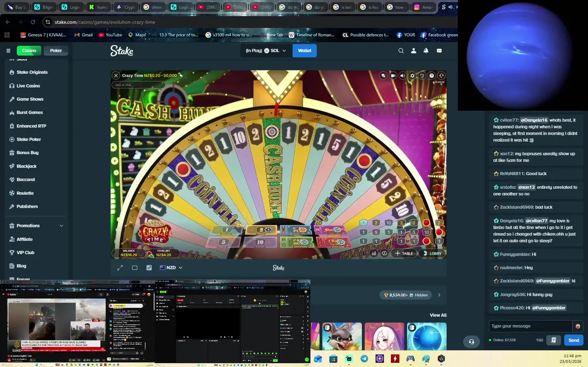Close the Crazy Time game overlay
The image size is (588, 367).
click(116, 75)
